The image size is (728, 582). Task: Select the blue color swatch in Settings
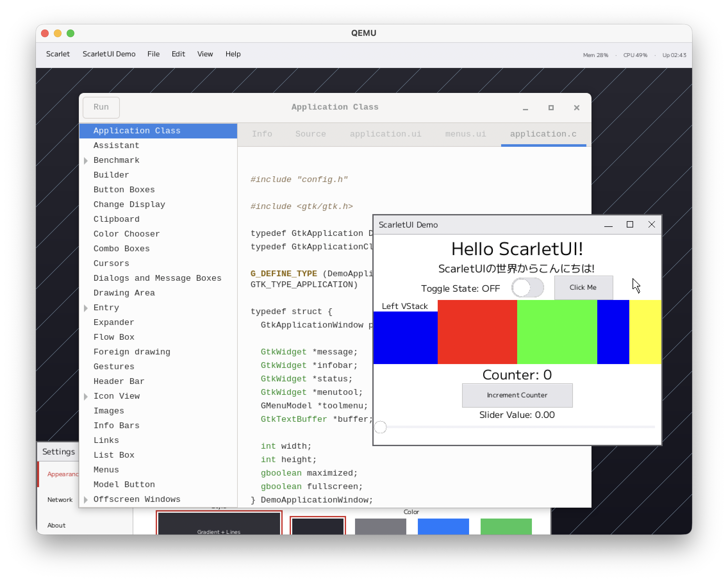[x=443, y=526]
